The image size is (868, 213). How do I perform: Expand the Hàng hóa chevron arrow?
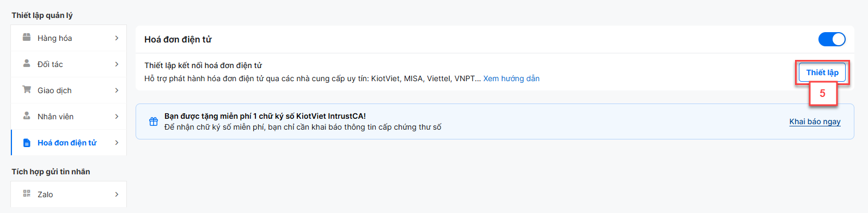[117, 38]
